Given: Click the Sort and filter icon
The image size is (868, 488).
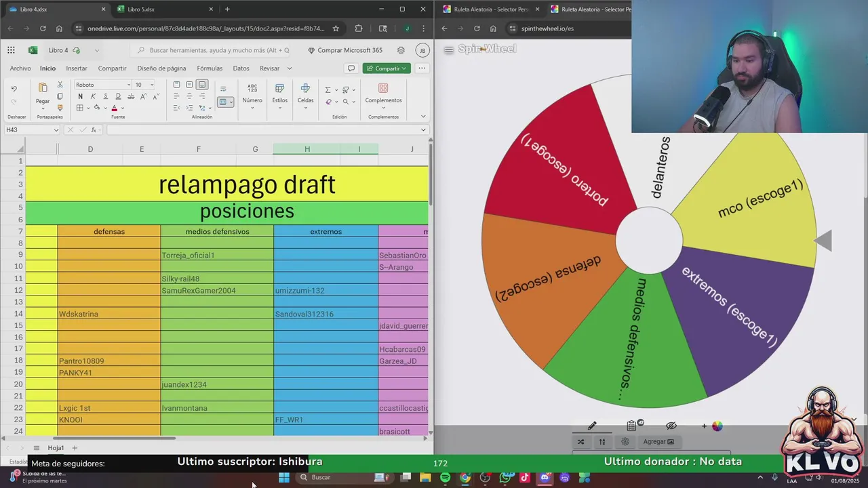Looking at the screenshot, I should coord(345,89).
